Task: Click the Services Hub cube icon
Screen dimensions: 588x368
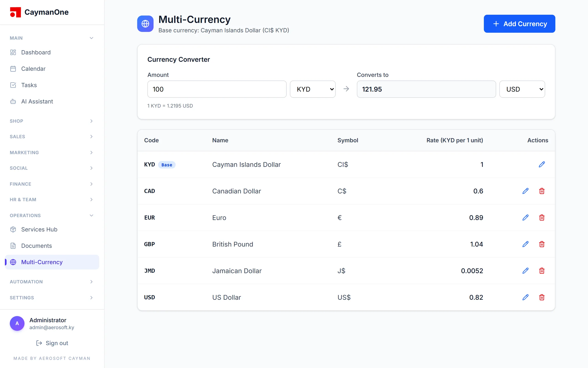Action: click(x=13, y=229)
